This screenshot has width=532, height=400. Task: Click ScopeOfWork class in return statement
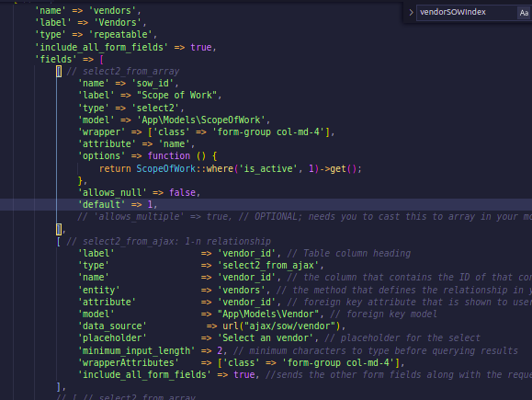pos(166,168)
